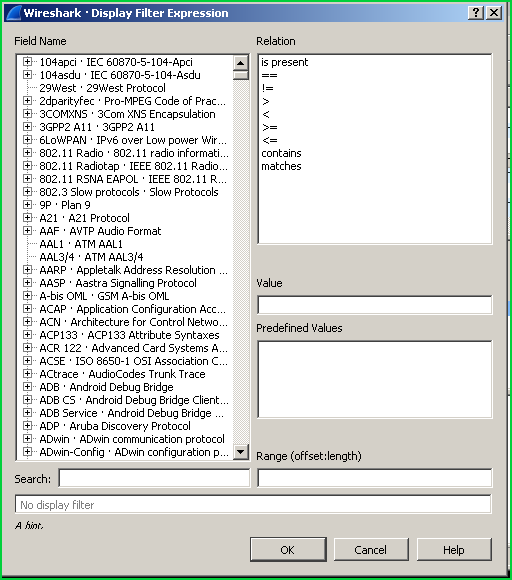Select ADB Service field

132,413
